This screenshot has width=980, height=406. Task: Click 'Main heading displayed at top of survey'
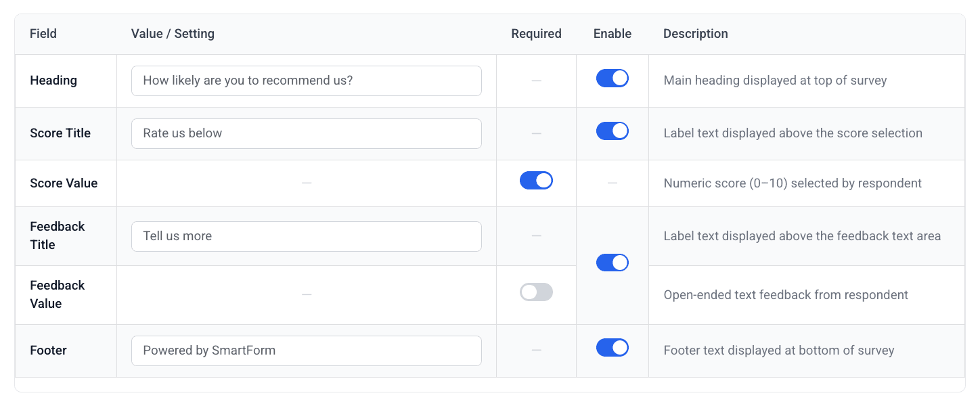775,81
